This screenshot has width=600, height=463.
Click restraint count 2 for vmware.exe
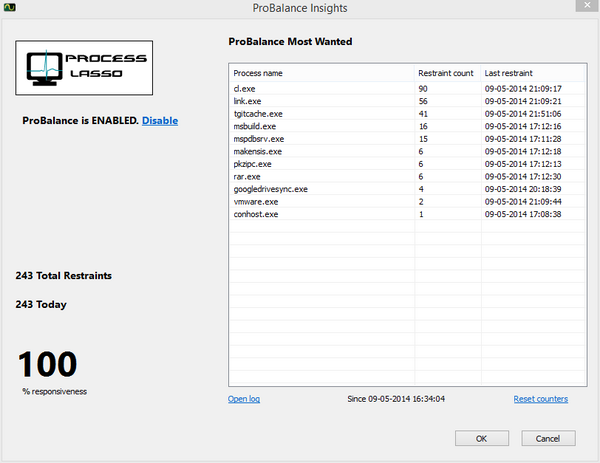(421, 202)
